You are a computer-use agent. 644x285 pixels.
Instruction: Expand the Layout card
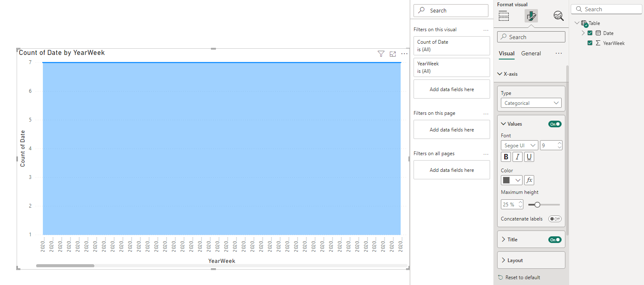point(503,260)
